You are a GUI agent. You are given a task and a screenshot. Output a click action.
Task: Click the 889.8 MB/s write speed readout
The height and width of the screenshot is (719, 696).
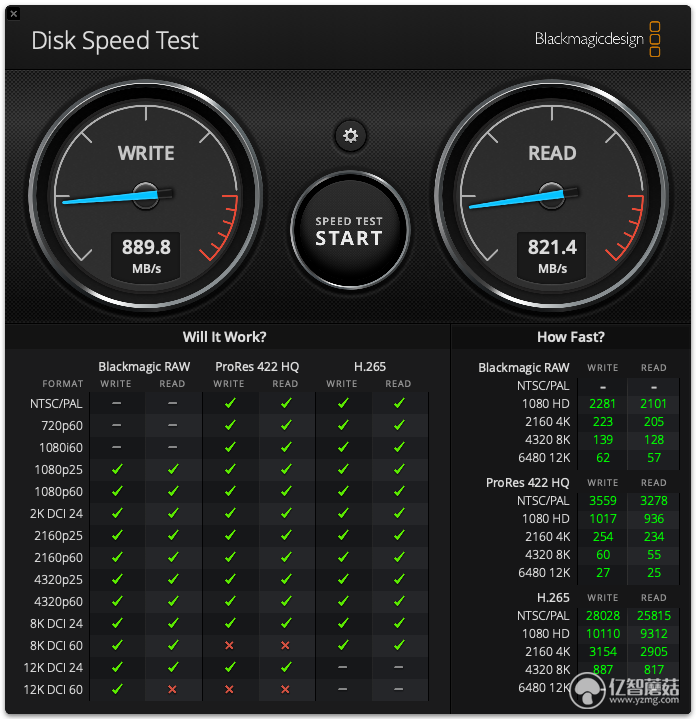point(146,256)
